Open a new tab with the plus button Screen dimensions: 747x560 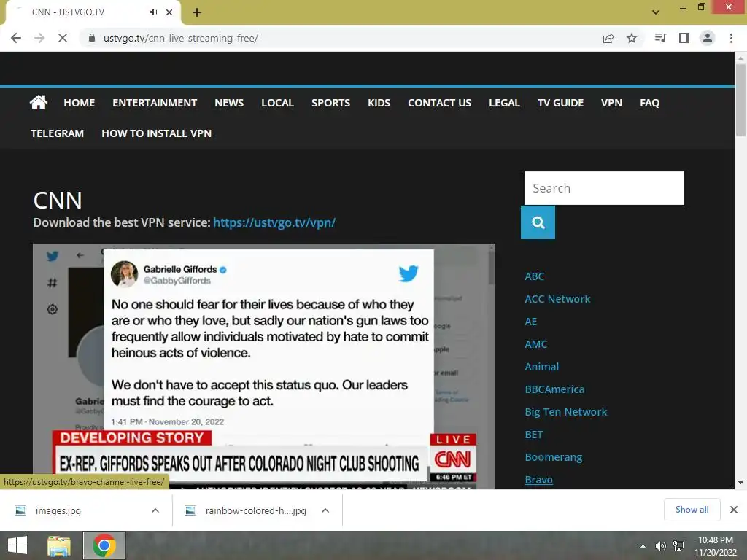[x=197, y=12]
